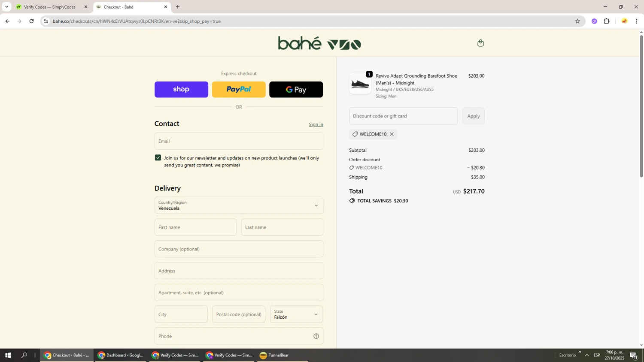The width and height of the screenshot is (644, 362).
Task: Open the Country/Region dropdown
Action: (x=239, y=205)
